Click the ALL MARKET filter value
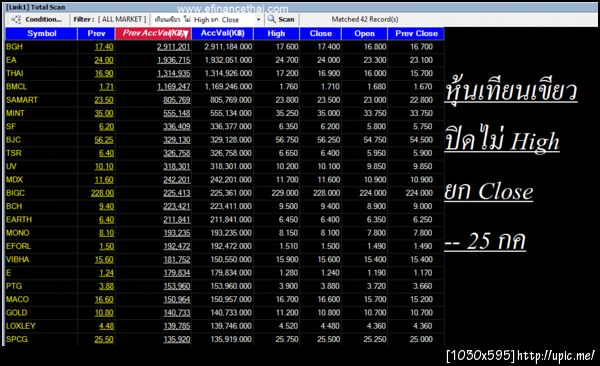 122,19
